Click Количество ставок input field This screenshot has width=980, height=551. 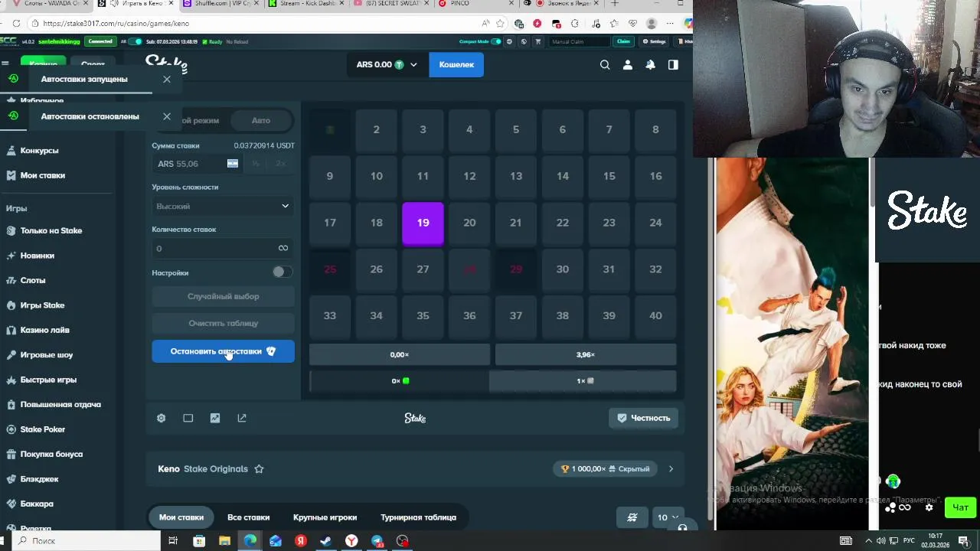click(223, 248)
